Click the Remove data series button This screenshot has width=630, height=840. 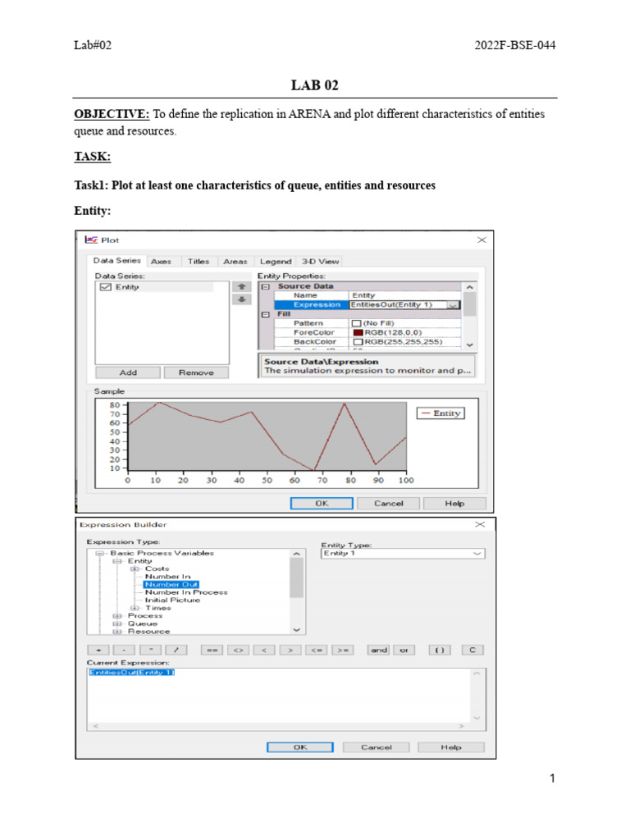196,372
